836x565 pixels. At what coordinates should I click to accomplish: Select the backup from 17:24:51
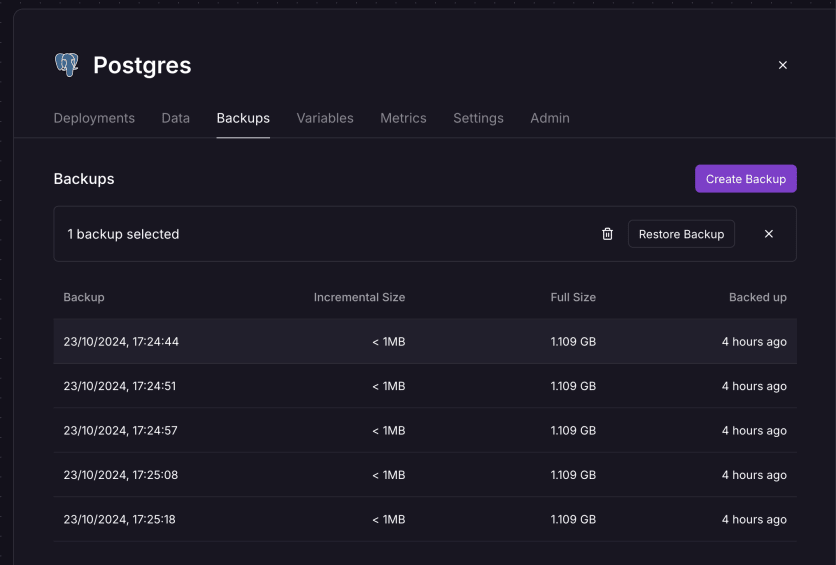click(x=425, y=386)
